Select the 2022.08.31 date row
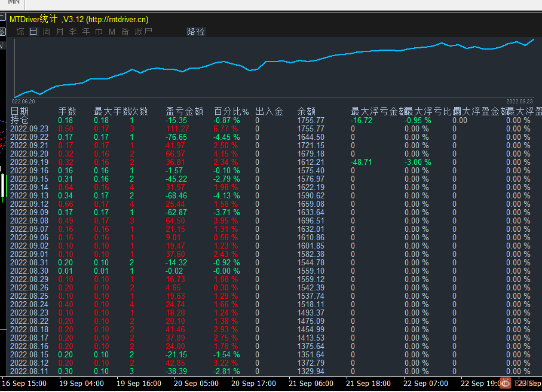542x392 pixels. [x=29, y=262]
